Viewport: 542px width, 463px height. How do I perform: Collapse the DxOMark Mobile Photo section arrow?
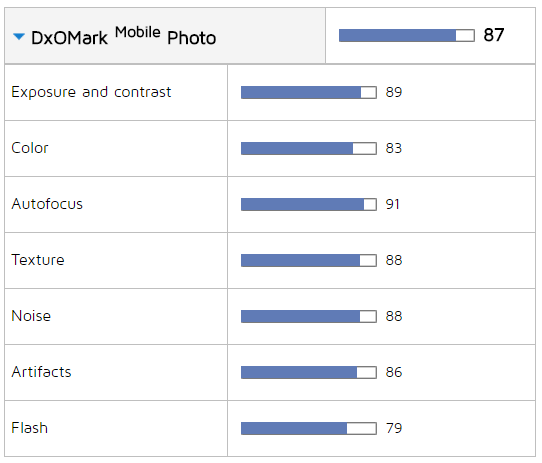pyautogui.click(x=19, y=36)
